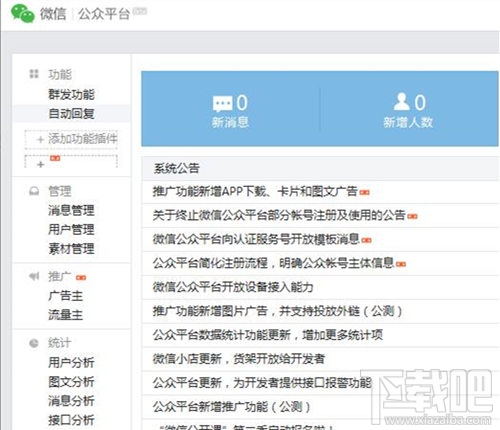500x430 pixels.
Task: Open 接口分析 statistics page
Action: click(71, 420)
